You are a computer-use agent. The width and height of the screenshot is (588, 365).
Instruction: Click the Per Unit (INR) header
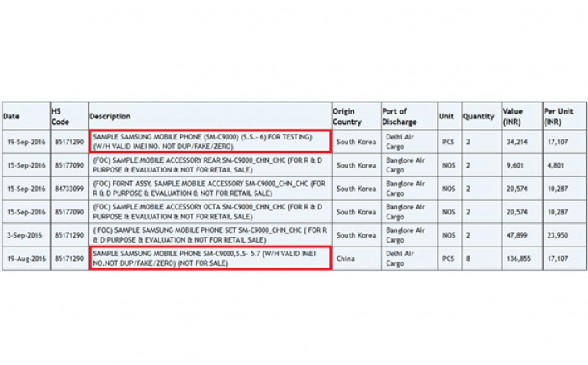(x=565, y=116)
